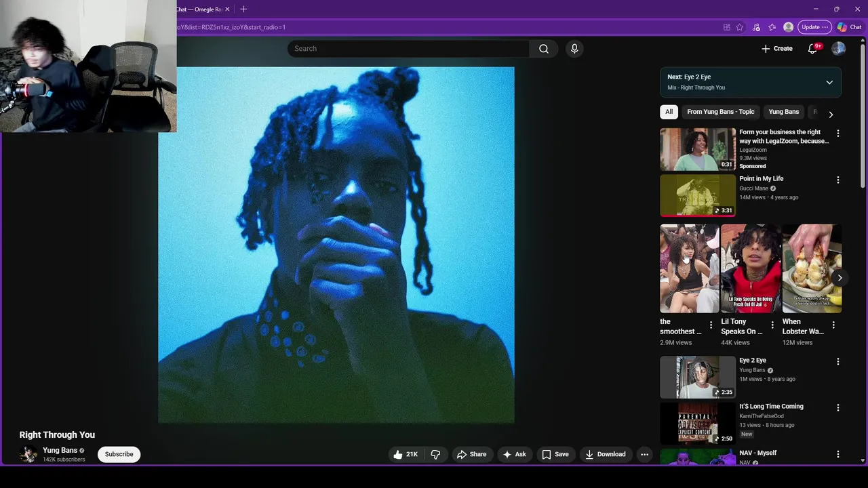Click the KamiTheFalseGod channel name

(x=762, y=416)
